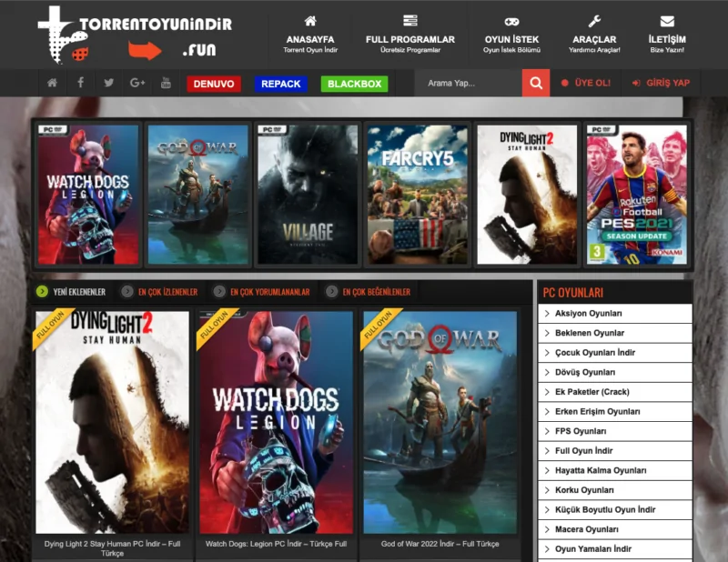728x562 pixels.
Task: Open Far Cry 5 slider thumbnail
Action: point(418,195)
